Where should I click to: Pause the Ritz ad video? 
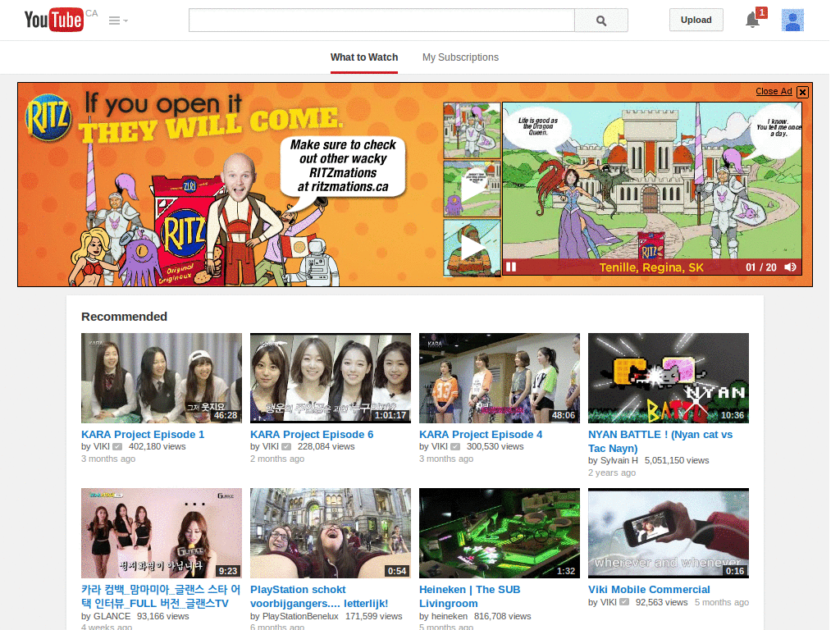tap(511, 267)
